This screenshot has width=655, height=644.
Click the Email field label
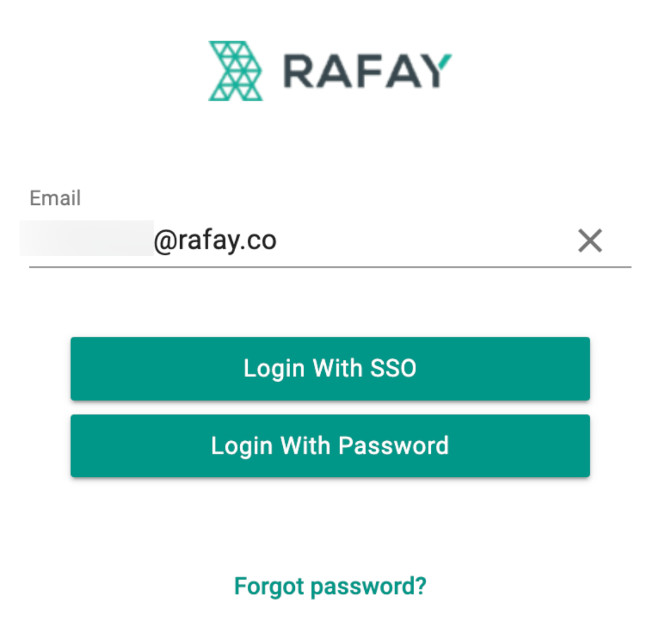55,197
